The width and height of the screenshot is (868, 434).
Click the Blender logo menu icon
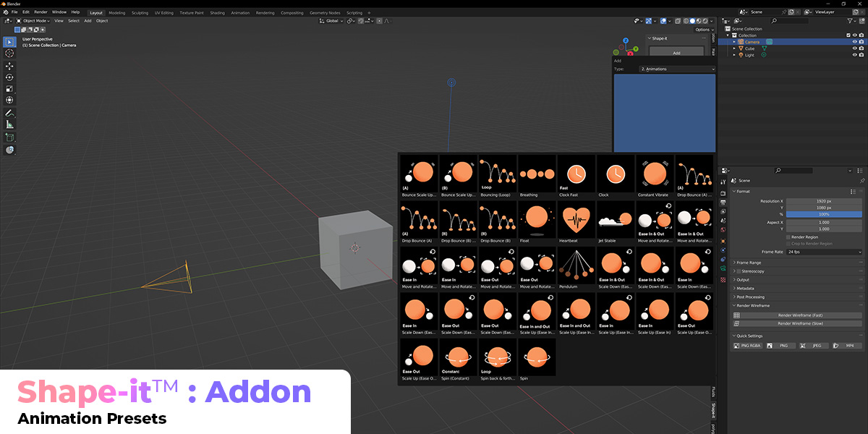click(x=6, y=12)
